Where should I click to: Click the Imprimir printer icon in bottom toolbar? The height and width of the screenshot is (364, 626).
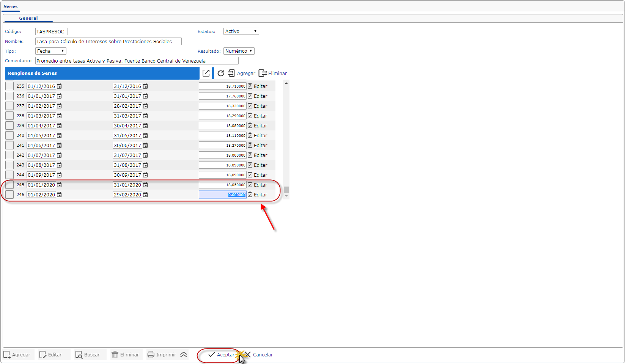point(151,355)
